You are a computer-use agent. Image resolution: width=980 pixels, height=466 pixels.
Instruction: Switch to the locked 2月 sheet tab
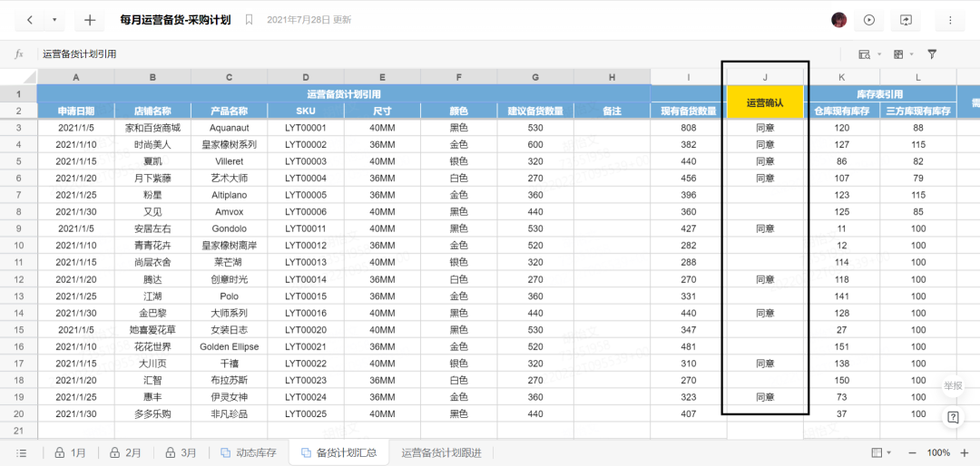tap(125, 453)
